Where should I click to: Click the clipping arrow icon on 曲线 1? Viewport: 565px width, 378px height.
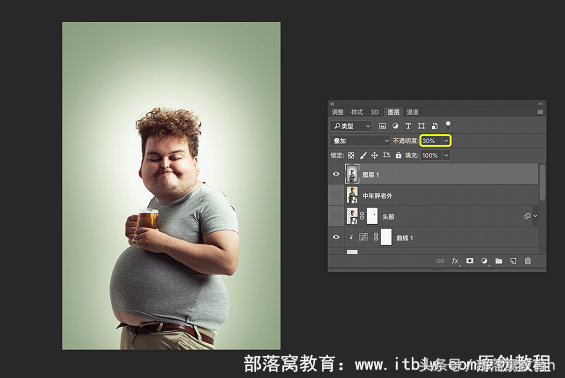(351, 237)
